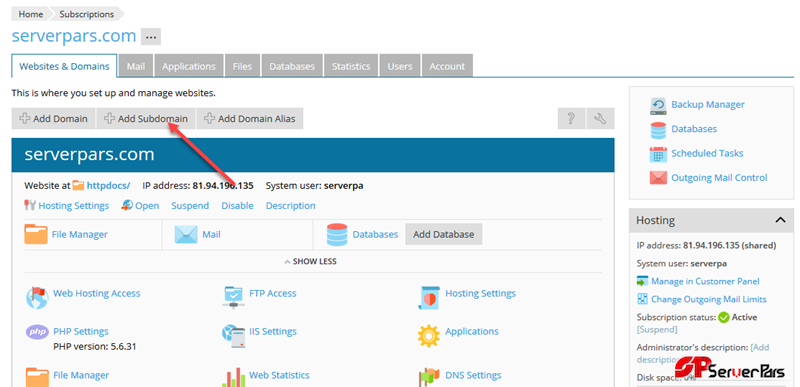
Task: Click the Web Statistics bar chart icon
Action: click(233, 377)
